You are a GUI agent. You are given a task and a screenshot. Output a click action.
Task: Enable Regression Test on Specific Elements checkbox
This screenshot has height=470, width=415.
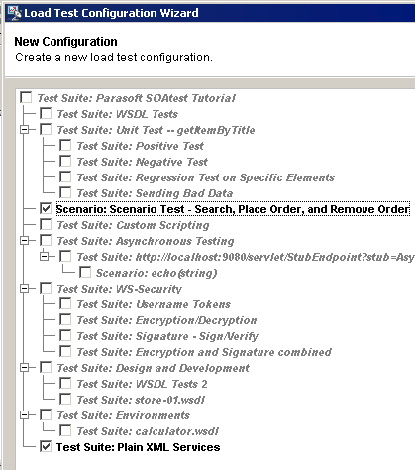tap(65, 177)
